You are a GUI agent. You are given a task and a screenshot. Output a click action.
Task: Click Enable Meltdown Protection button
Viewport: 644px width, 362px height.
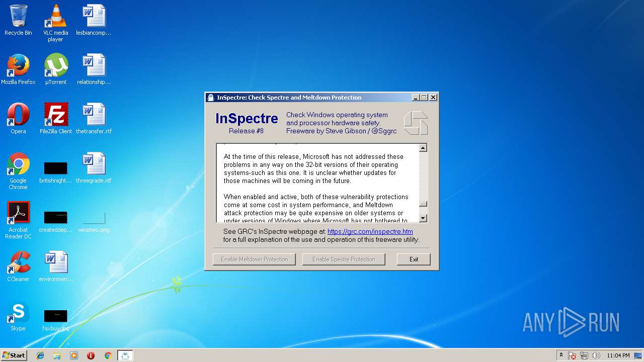[x=254, y=259]
